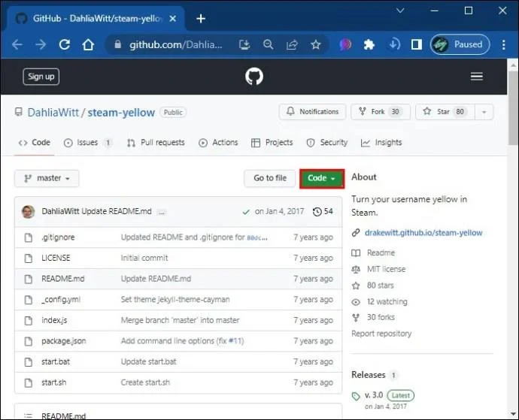Open the index.js file
The width and height of the screenshot is (519, 420).
pyautogui.click(x=54, y=321)
